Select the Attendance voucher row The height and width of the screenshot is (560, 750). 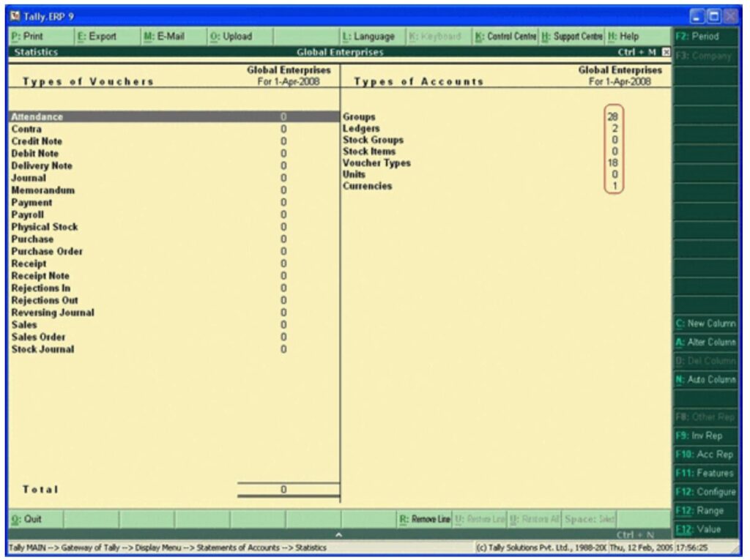(174, 116)
